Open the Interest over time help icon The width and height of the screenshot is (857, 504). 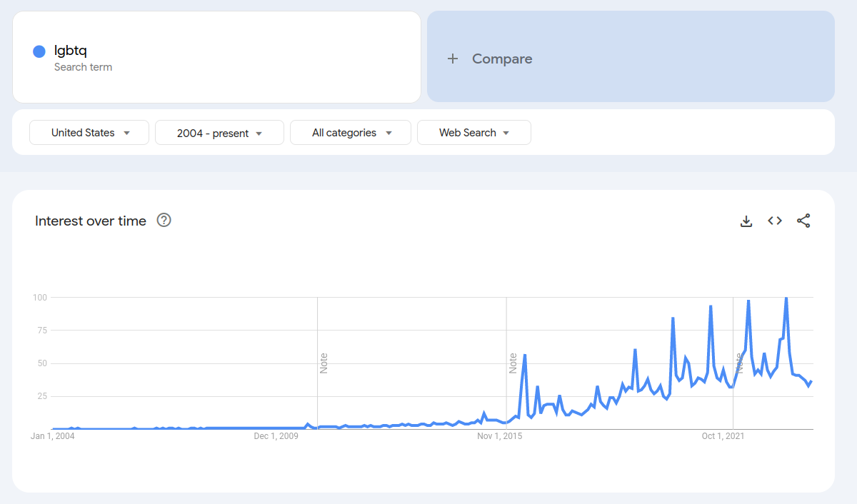pos(164,221)
